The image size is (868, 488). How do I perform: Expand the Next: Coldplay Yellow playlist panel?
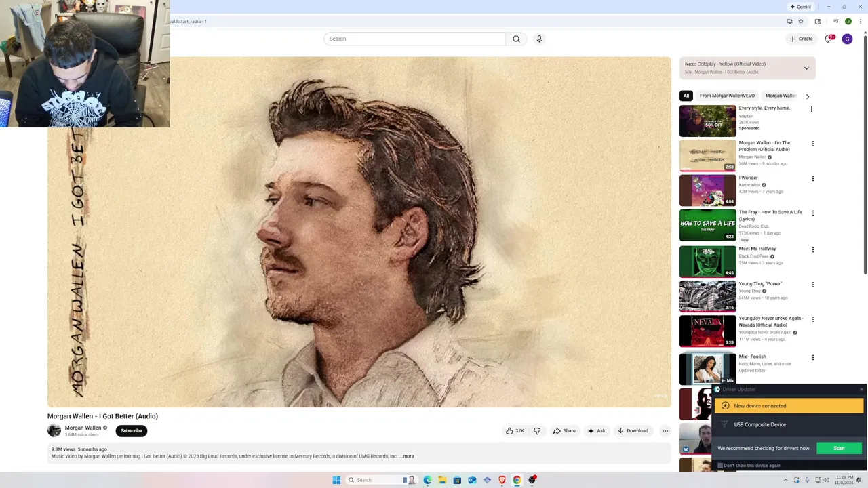[806, 68]
